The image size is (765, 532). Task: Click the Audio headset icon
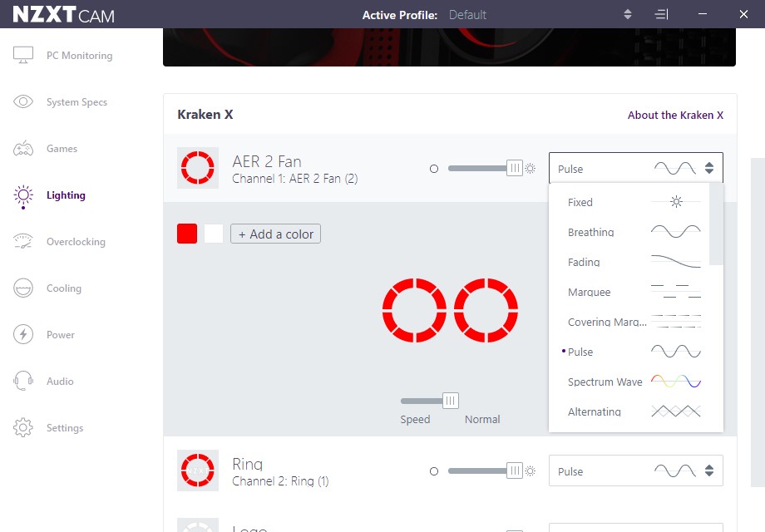pyautogui.click(x=23, y=381)
